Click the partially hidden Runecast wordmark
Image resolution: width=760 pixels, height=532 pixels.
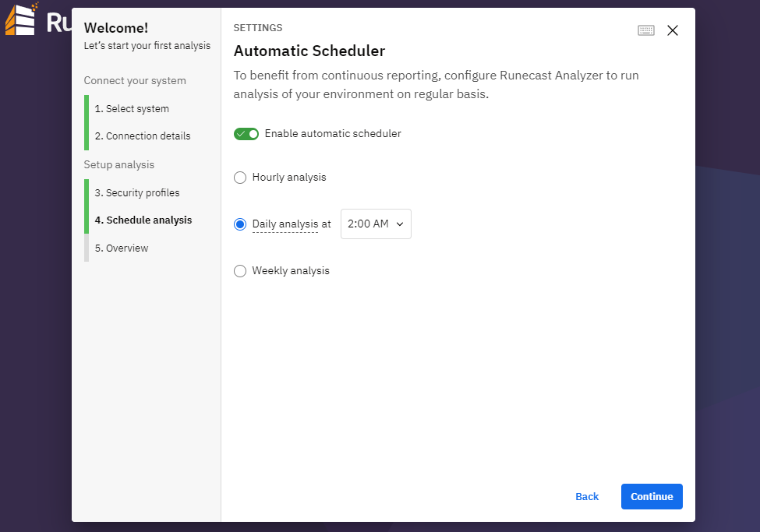[58, 23]
